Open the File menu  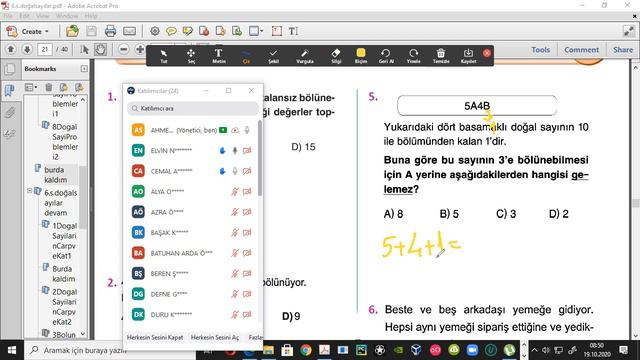tap(8, 16)
